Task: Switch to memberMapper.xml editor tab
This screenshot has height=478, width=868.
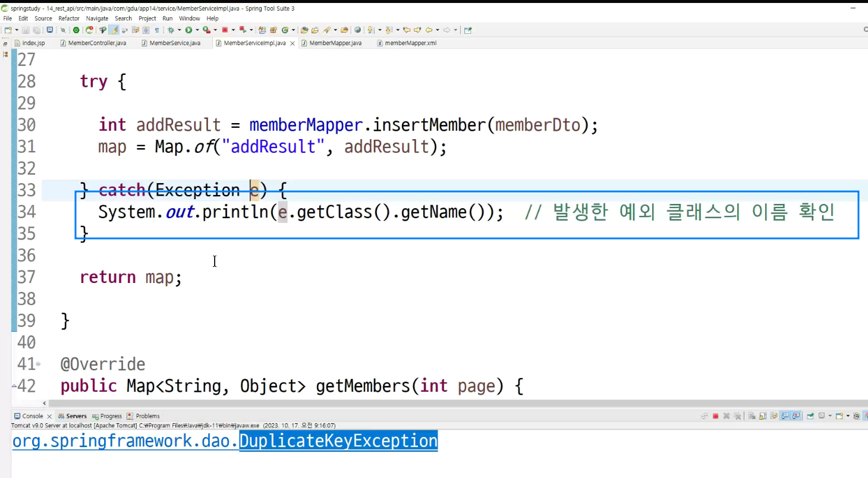Action: pyautogui.click(x=407, y=43)
